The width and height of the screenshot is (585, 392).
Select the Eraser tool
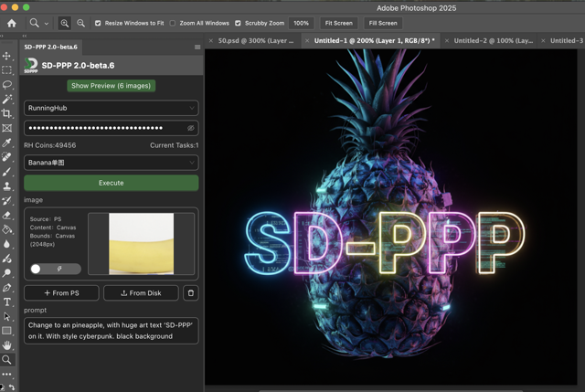coord(6,216)
